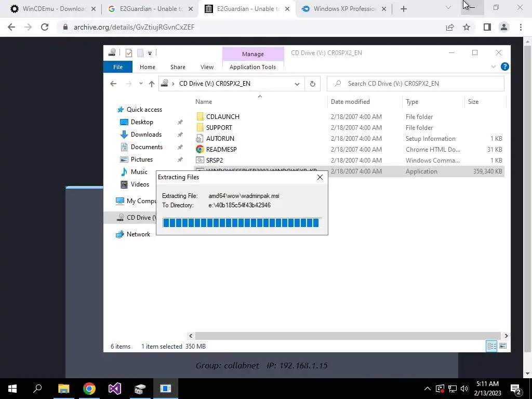Sort files by Name column
The width and height of the screenshot is (532, 399).
204,101
